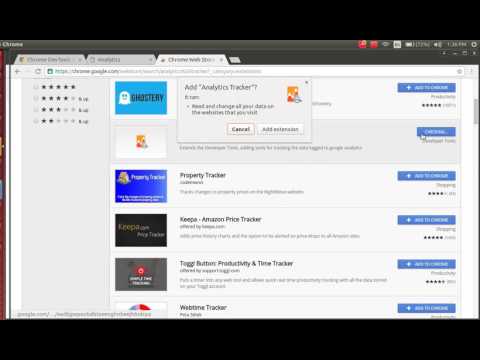Open the Ghostery extension thumbnail
This screenshot has width=480, height=360.
pos(141,98)
